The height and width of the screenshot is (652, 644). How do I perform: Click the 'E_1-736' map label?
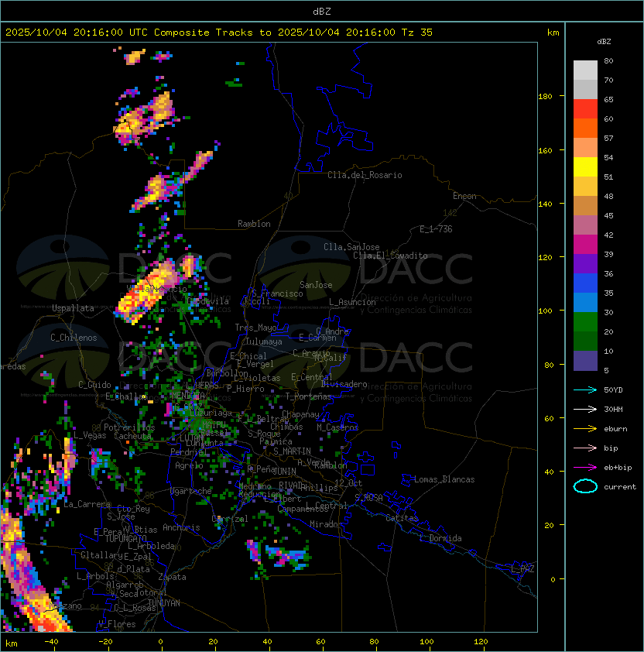(436, 229)
